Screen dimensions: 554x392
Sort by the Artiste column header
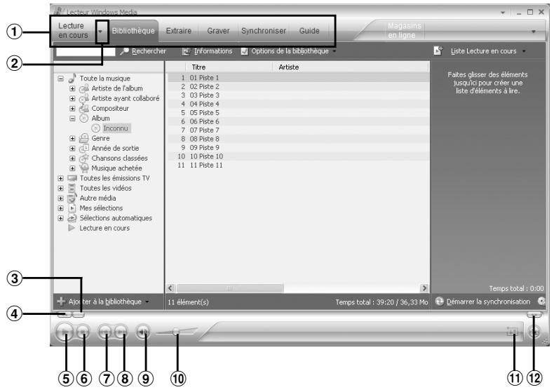[351, 67]
